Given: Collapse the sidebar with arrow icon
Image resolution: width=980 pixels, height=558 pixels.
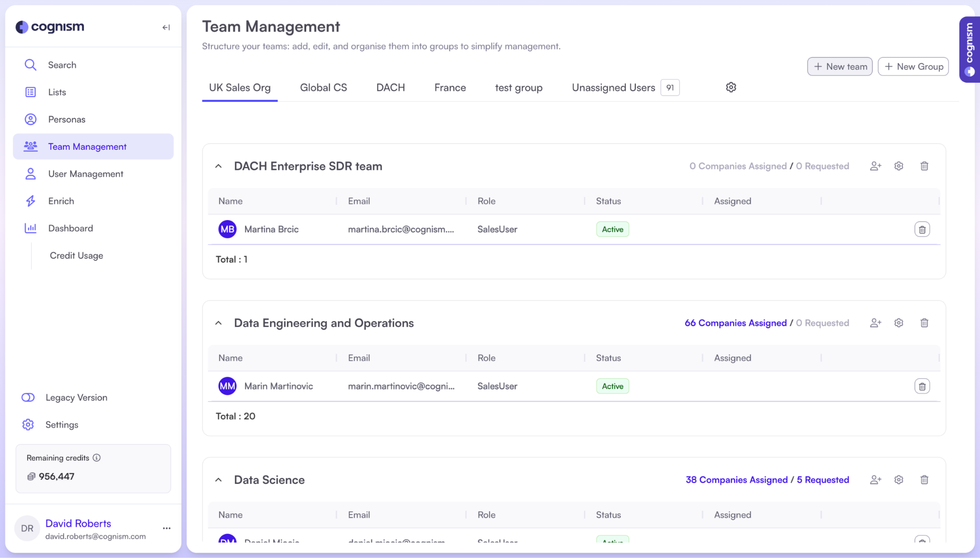Looking at the screenshot, I should pos(166,27).
